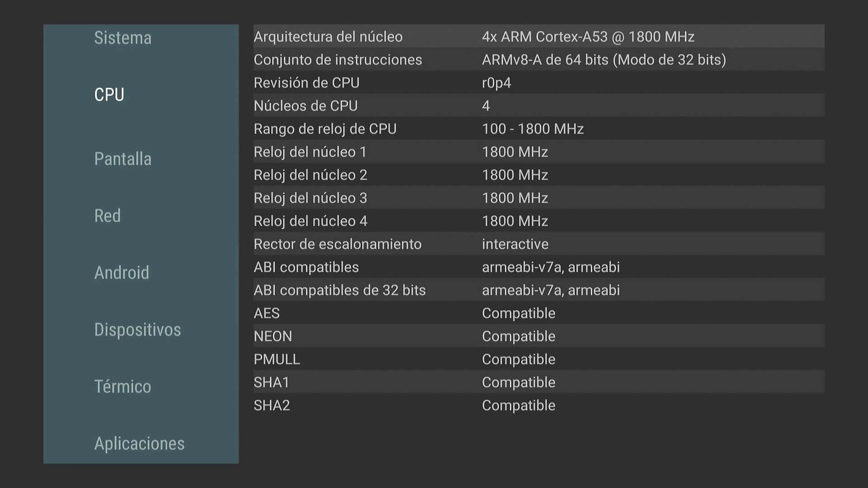Select the Reloj del núcleo 4 row
Screen dimensions: 868x488
point(538,221)
